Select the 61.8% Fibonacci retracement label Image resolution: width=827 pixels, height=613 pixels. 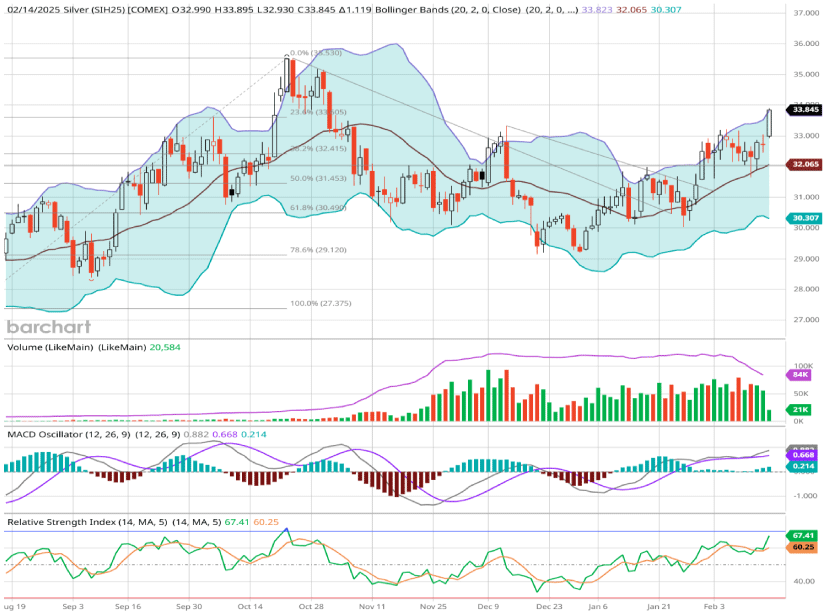click(317, 207)
